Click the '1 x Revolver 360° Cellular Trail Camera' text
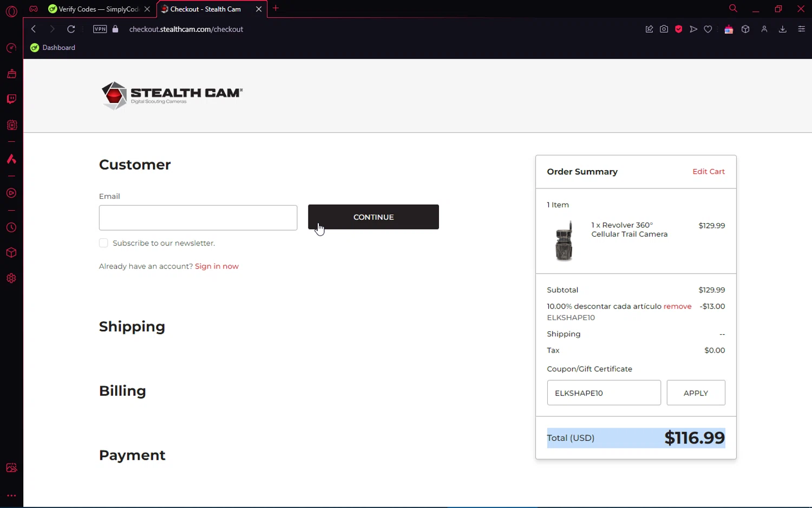 629,230
